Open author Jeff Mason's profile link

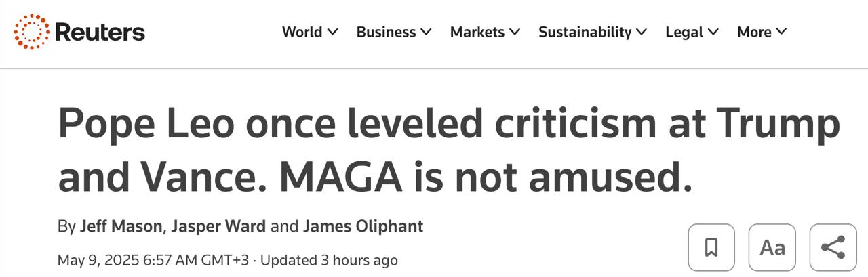tap(121, 226)
